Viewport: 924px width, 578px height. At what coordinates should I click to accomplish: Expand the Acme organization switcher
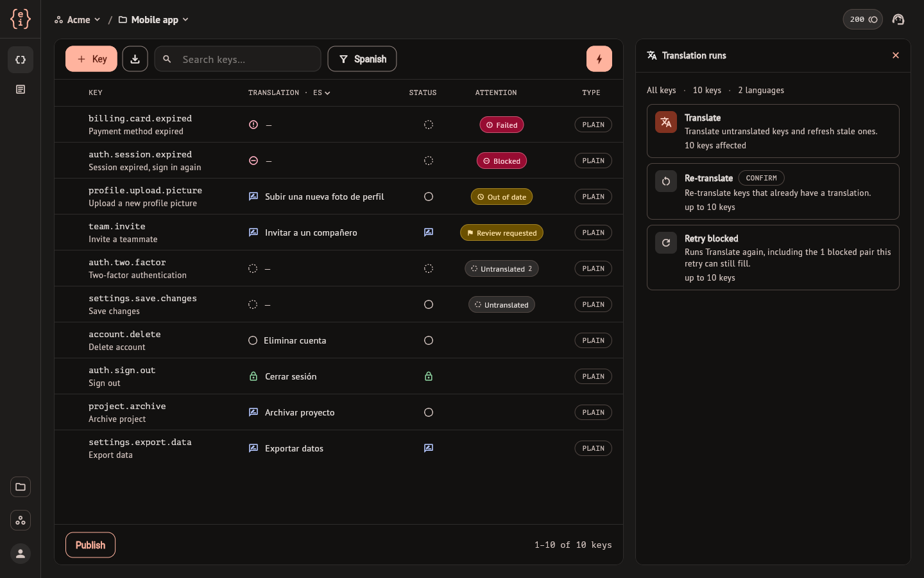[x=78, y=20]
